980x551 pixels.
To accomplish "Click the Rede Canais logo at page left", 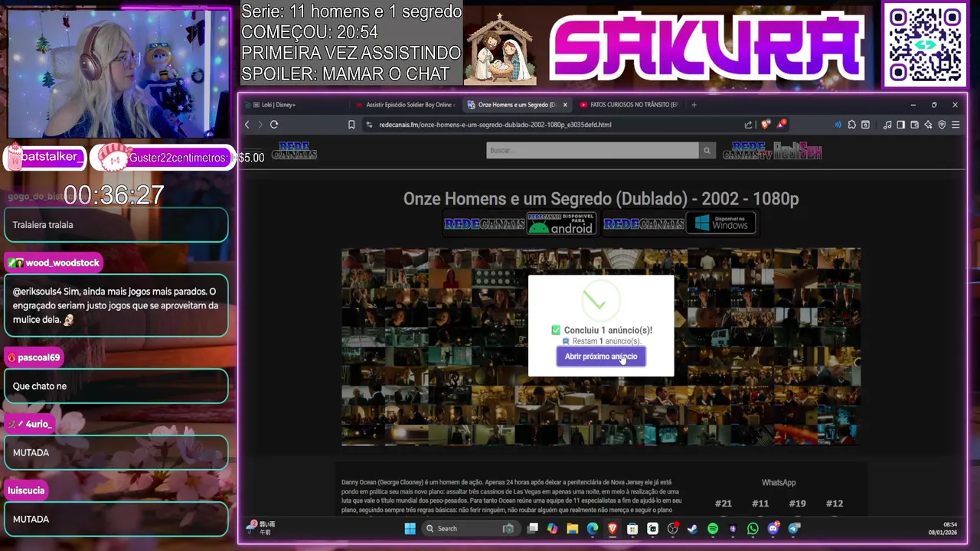I will coord(294,151).
